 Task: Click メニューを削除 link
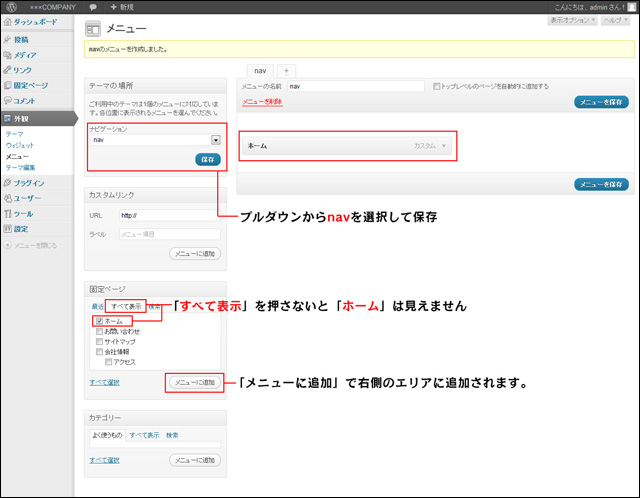coord(262,102)
